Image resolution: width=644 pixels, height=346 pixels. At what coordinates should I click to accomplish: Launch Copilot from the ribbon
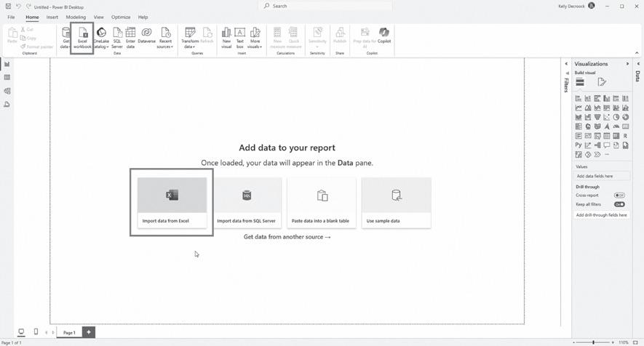(x=384, y=36)
